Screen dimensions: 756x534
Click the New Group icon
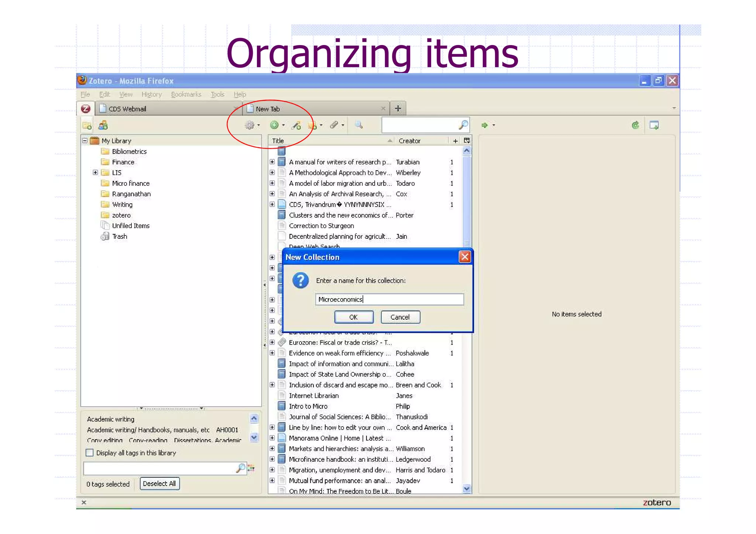(103, 125)
